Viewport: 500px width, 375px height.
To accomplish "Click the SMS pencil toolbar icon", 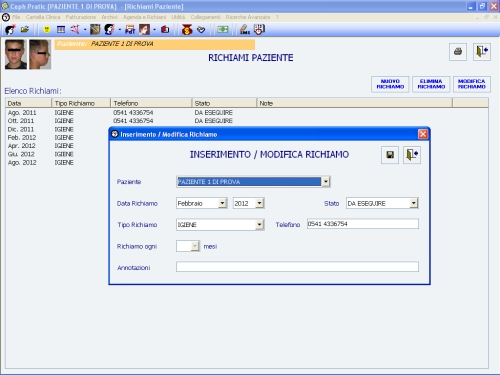I will click(245, 30).
